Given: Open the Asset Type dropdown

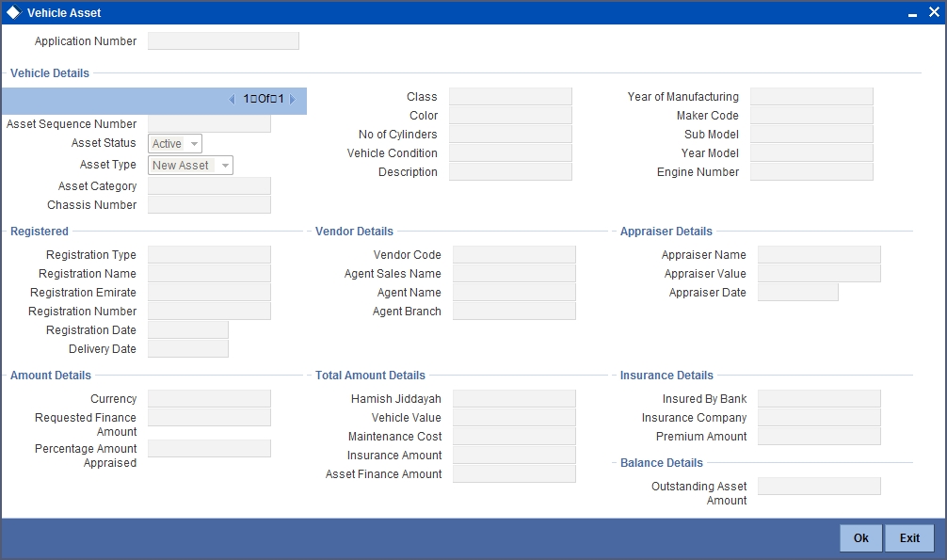Looking at the screenshot, I should 190,166.
